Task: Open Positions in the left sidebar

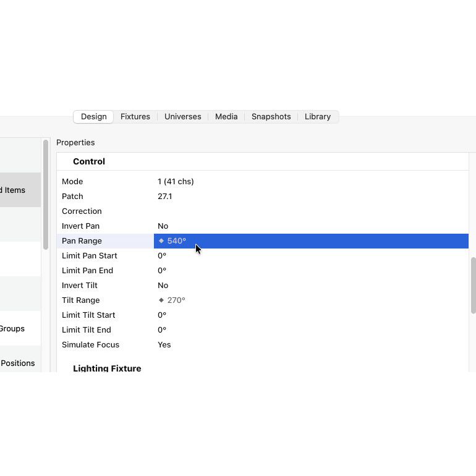Action: 18,363
